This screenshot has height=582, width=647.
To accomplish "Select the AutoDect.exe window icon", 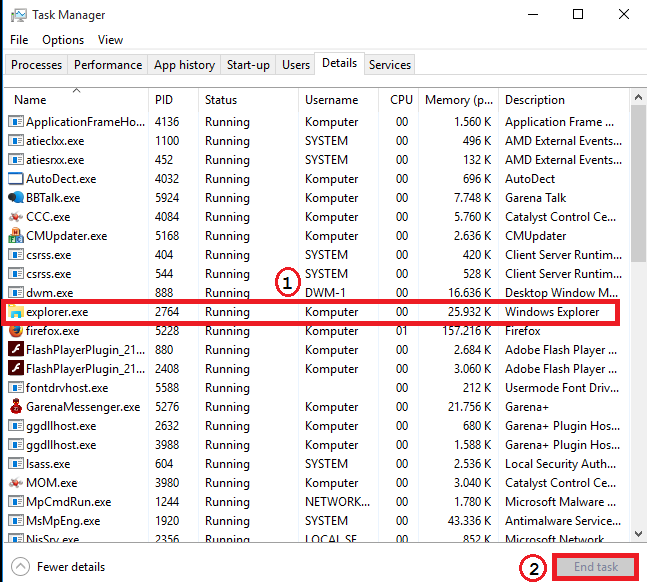I will click(x=16, y=179).
